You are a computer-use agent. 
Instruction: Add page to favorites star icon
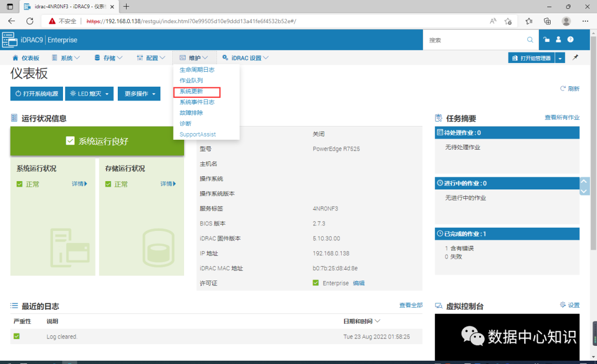click(x=508, y=21)
